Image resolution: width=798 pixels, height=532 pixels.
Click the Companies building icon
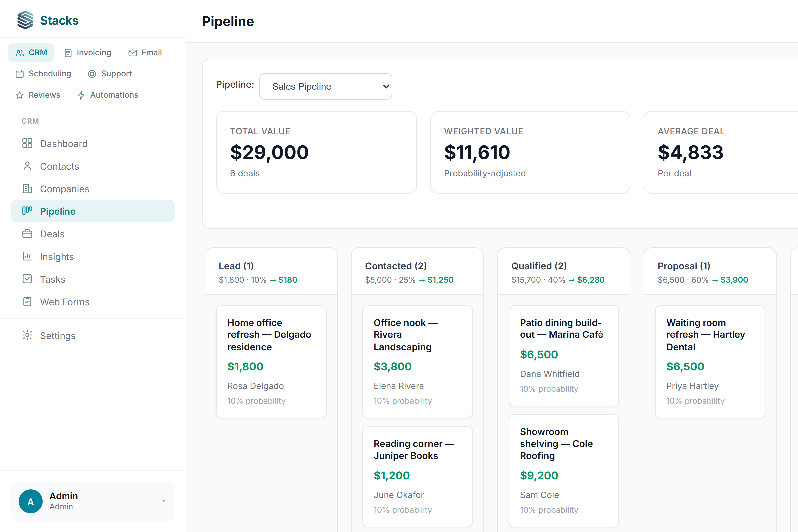(x=27, y=188)
